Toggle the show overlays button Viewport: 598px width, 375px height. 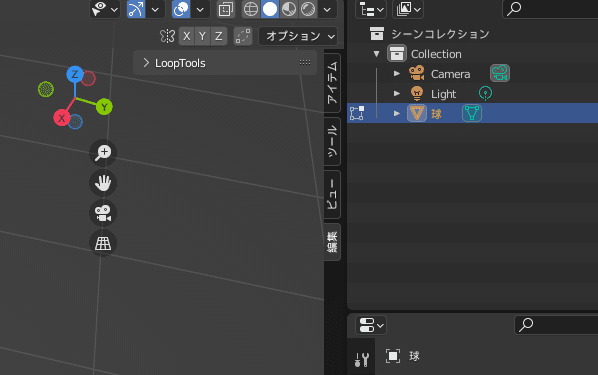point(181,9)
